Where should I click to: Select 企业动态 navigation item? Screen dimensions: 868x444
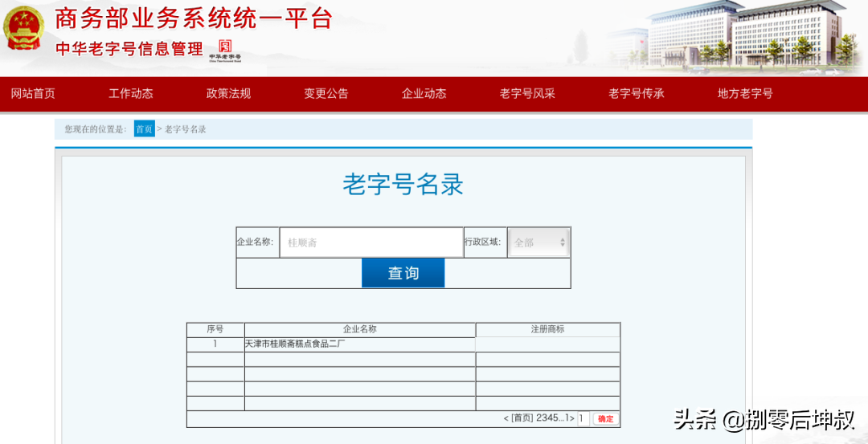pyautogui.click(x=424, y=94)
